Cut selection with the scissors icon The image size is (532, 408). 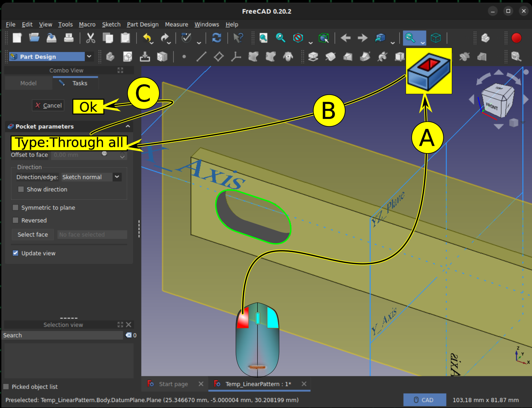pyautogui.click(x=91, y=38)
